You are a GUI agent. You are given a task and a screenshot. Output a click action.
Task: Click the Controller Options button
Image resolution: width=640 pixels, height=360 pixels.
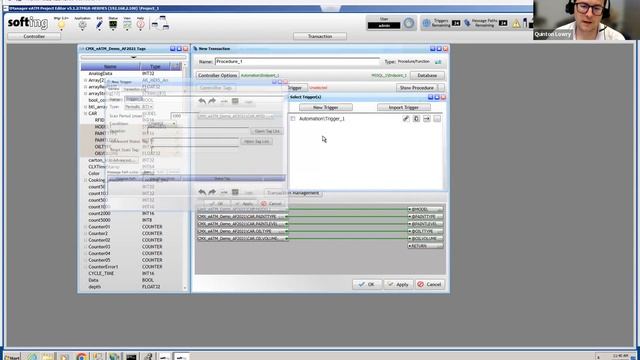(217, 76)
